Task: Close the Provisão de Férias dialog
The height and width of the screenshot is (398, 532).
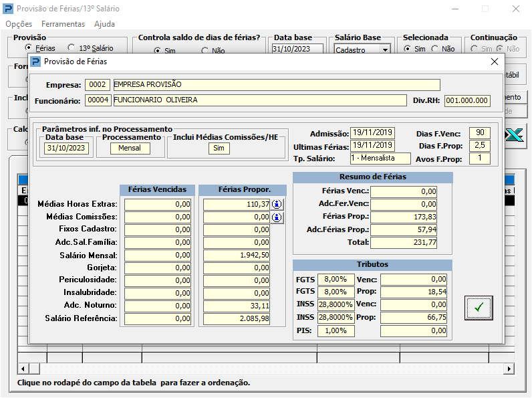Action: 495,62
